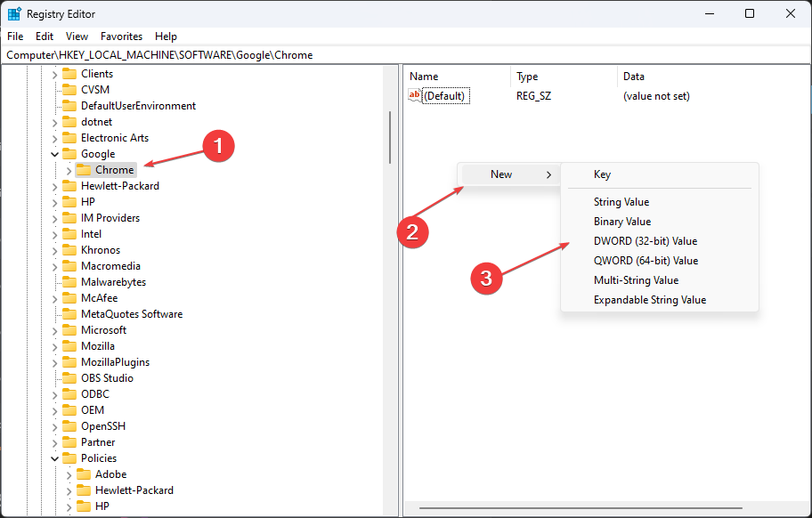Select the MetaQuotes Software key label
Viewport: 812px width, 518px height.
[x=132, y=315]
